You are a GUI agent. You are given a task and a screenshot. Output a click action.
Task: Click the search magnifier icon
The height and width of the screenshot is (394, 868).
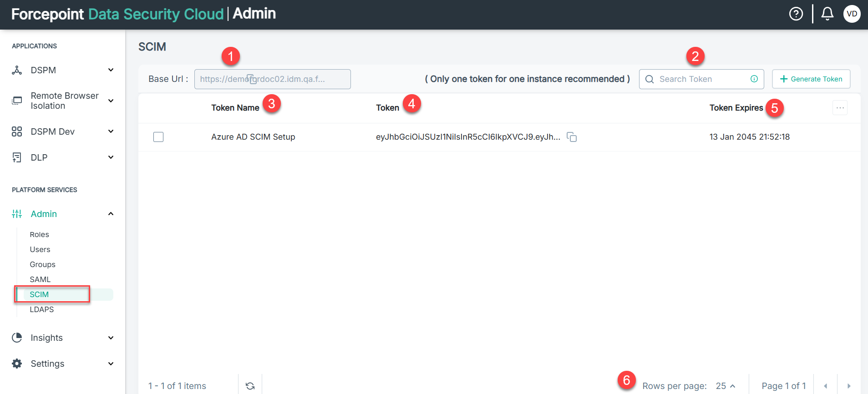click(650, 79)
